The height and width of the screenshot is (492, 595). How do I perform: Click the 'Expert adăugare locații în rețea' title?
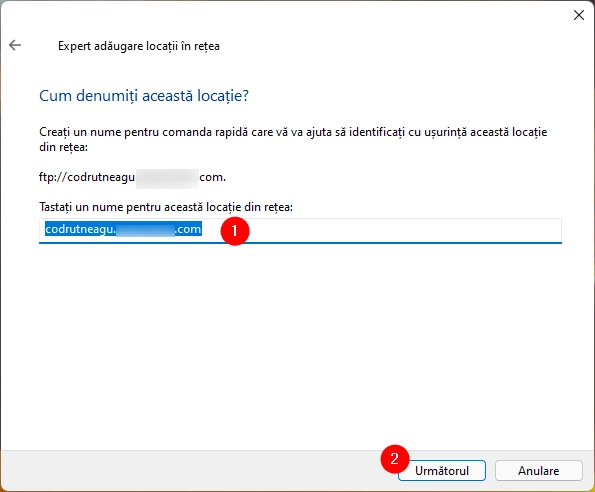[x=139, y=46]
